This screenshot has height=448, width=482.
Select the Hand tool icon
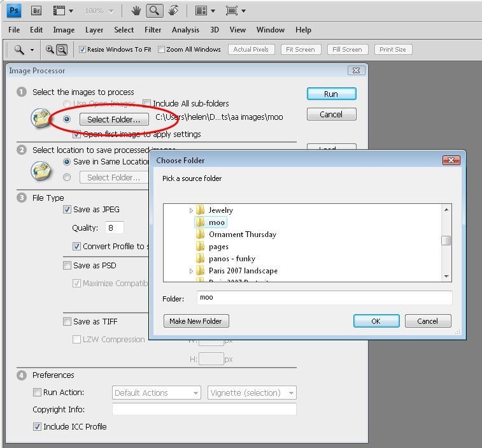136,11
